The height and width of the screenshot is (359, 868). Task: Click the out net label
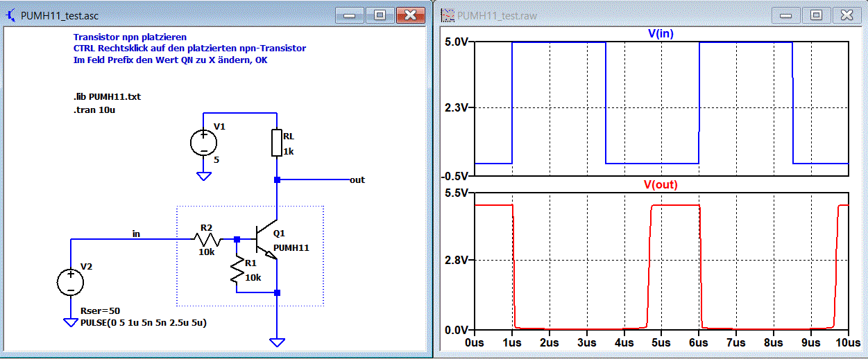(x=357, y=179)
